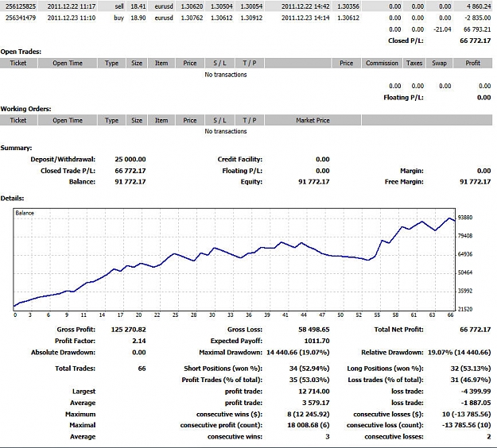Screen dimensions: 497x448
Task: Click the Total Net Profit value
Action: pos(475,330)
